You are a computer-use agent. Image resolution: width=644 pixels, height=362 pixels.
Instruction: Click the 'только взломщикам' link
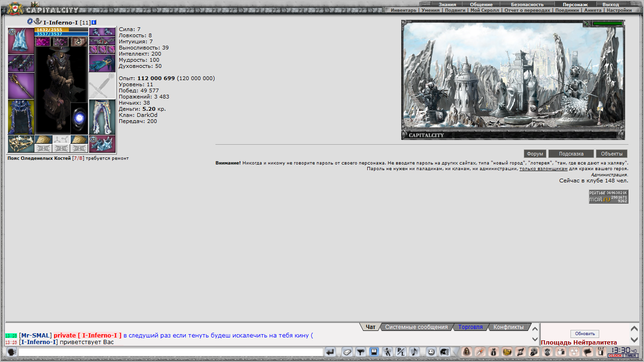tap(543, 168)
